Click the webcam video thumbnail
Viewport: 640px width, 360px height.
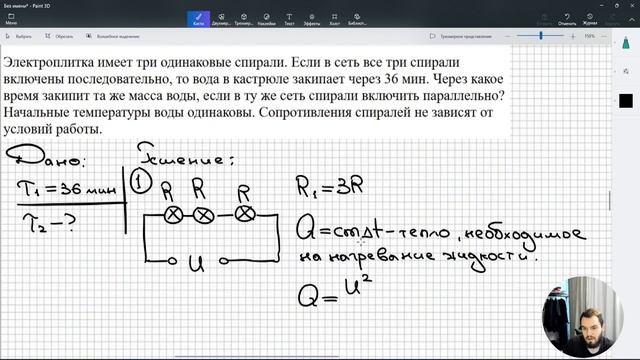tap(582, 317)
